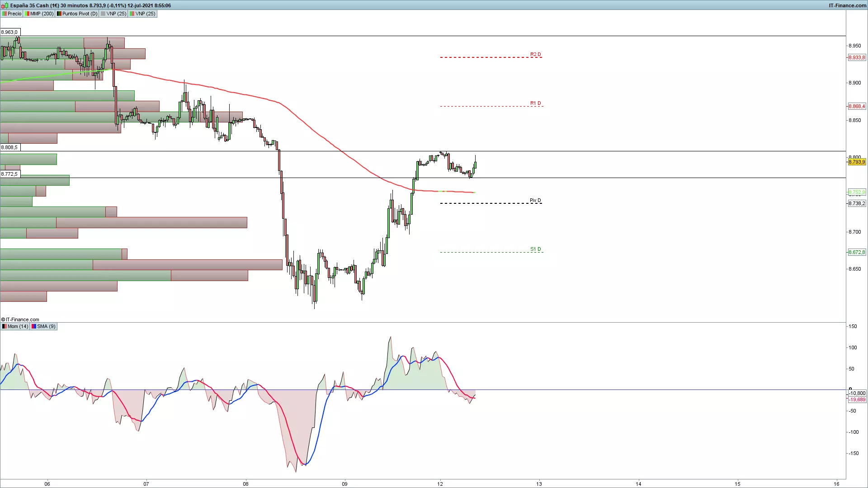Click the 07 date on the time axis
This screenshot has width=868, height=488.
coord(146,484)
